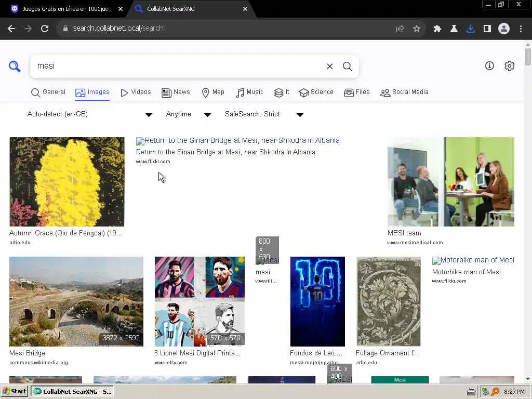
Task: Click the page vertical scrollbar
Action: click(528, 57)
